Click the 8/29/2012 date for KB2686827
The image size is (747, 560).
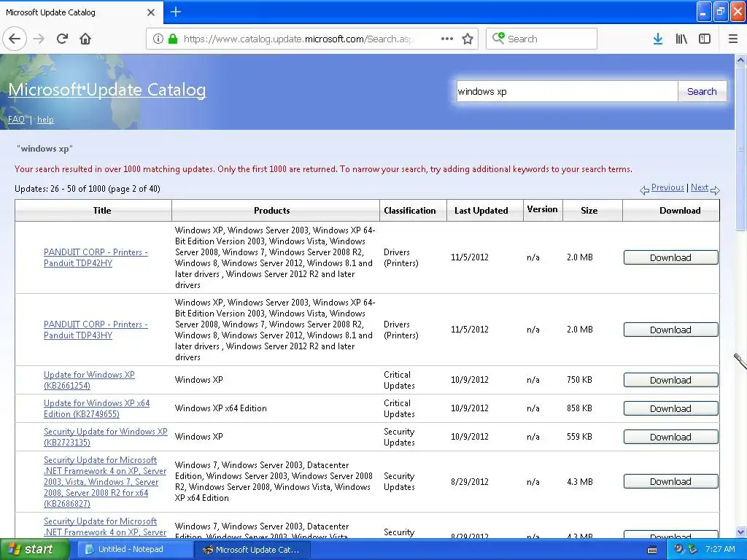coord(470,481)
